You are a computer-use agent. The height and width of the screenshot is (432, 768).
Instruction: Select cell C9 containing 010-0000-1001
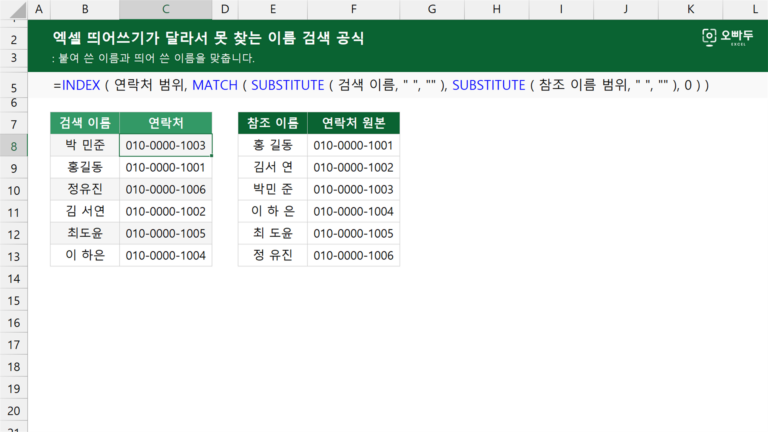pos(166,167)
